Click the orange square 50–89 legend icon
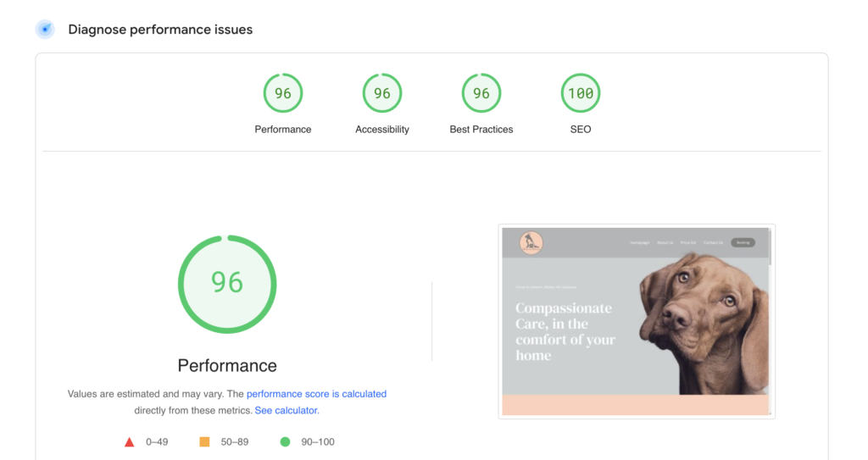 click(x=204, y=442)
